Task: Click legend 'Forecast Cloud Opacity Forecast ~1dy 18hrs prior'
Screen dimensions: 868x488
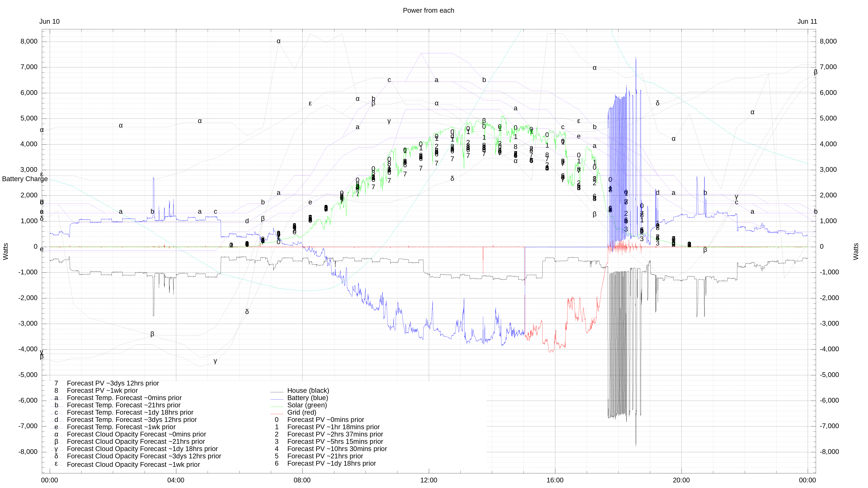Action: 142,449
